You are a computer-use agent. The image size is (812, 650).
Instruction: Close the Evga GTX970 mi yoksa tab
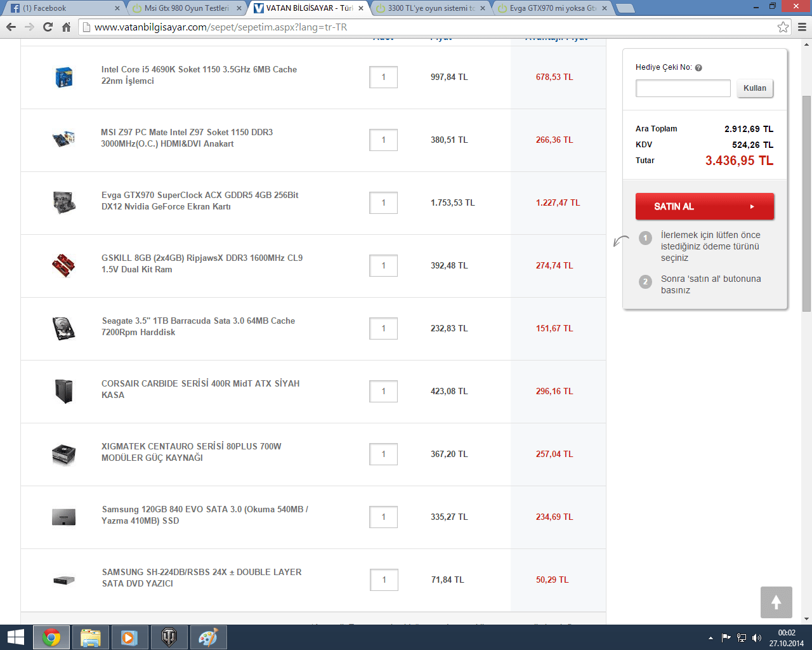point(605,8)
